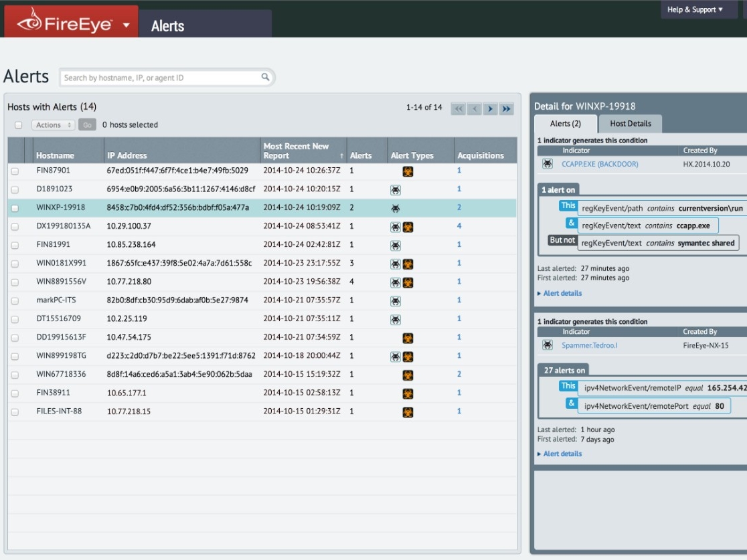This screenshot has width=747, height=560.
Task: Tick the checkbox for host FIN87901
Action: click(x=15, y=171)
